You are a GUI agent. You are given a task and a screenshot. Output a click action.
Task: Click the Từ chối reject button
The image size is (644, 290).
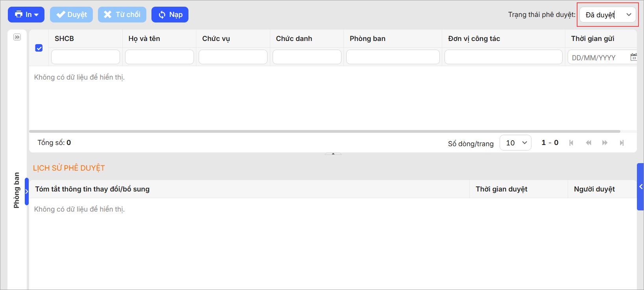click(x=122, y=15)
